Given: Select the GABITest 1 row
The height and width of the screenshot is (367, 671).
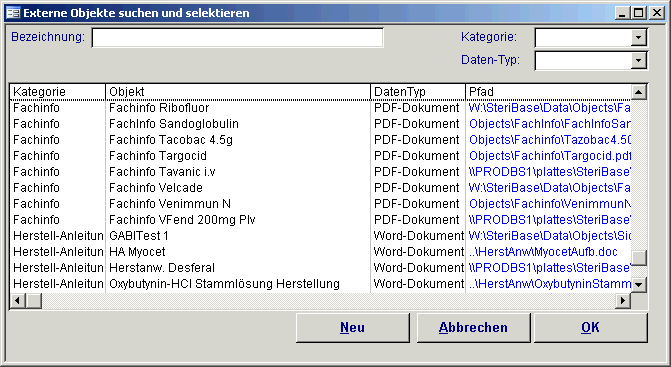Looking at the screenshot, I should 321,236.
